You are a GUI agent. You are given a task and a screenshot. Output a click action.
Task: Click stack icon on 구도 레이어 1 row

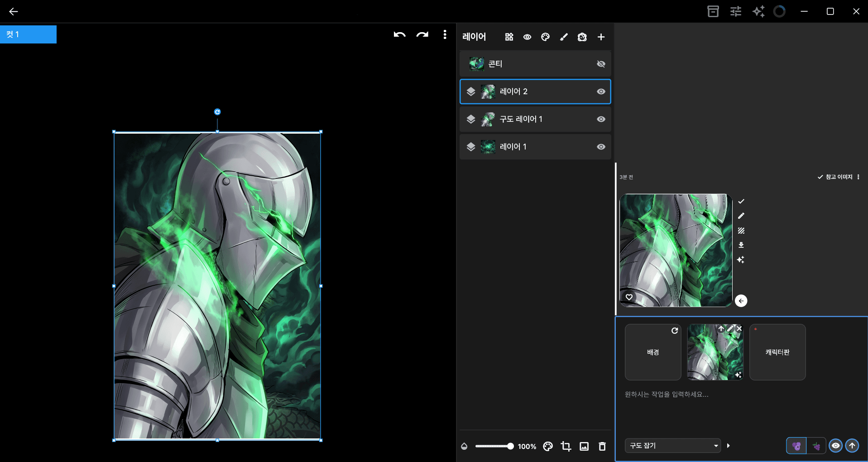click(x=471, y=119)
